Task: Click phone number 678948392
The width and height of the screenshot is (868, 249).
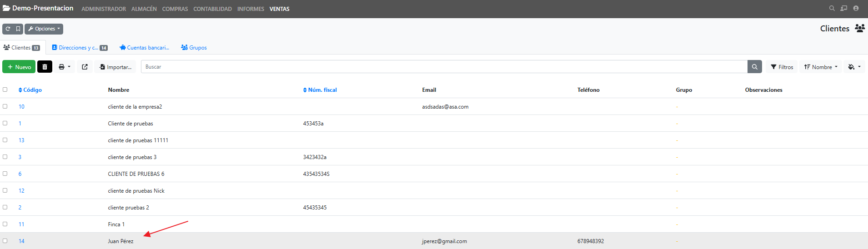Action: pos(591,241)
